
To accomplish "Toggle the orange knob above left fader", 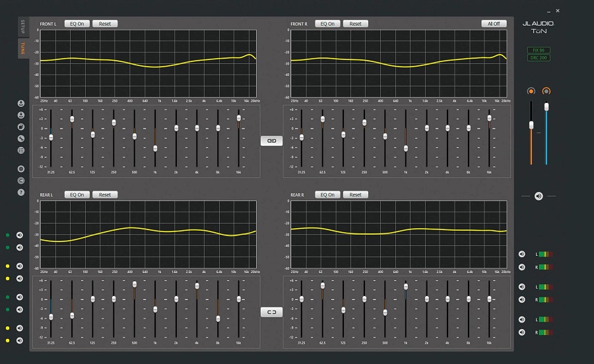I will 530,91.
